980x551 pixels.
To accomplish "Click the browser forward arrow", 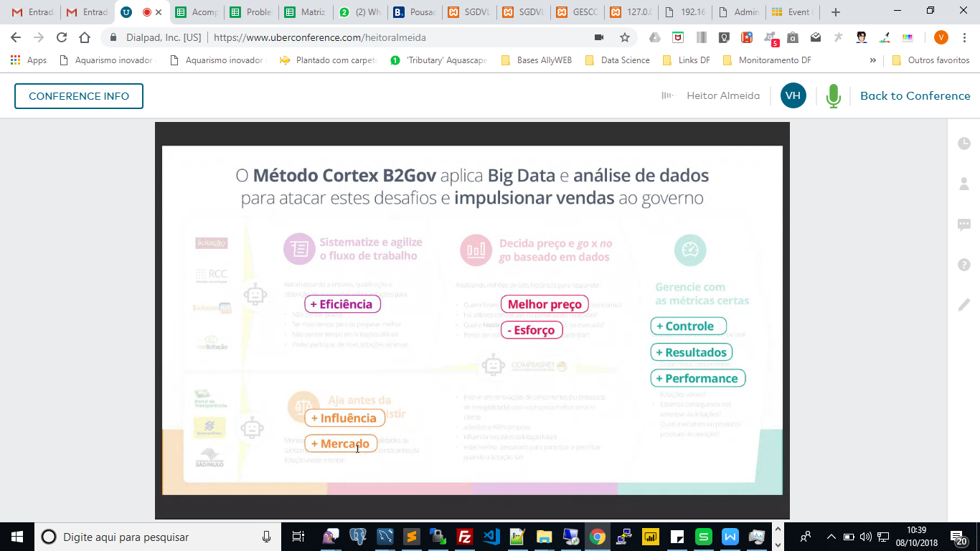I will (39, 37).
